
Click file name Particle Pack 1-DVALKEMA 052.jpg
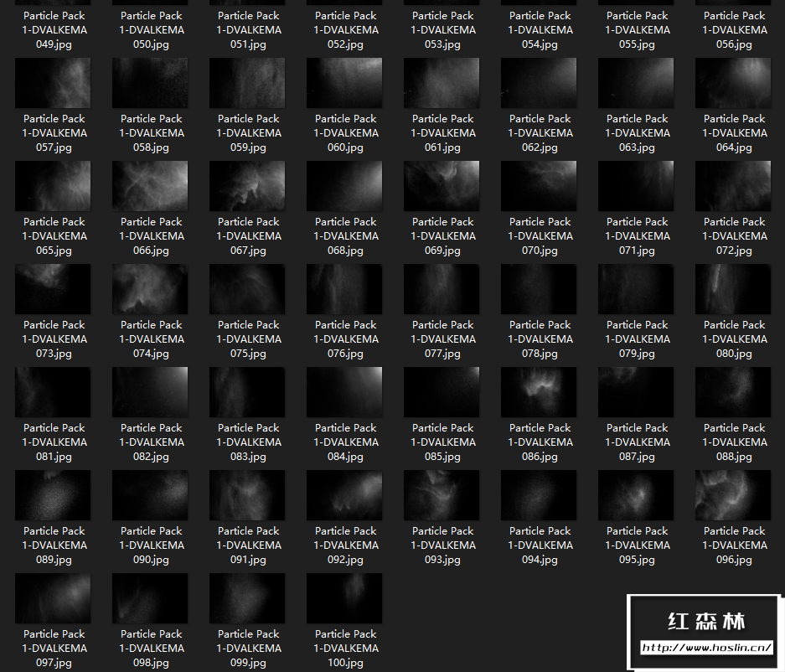pyautogui.click(x=345, y=30)
